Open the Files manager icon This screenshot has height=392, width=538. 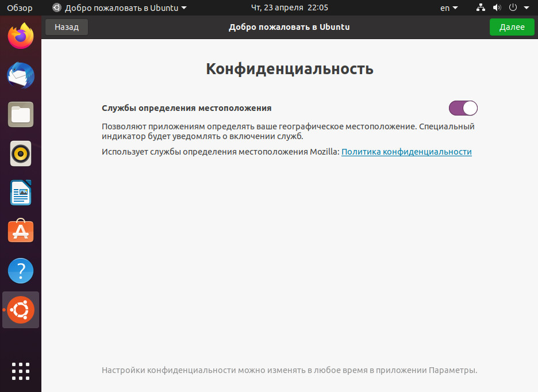(x=21, y=114)
